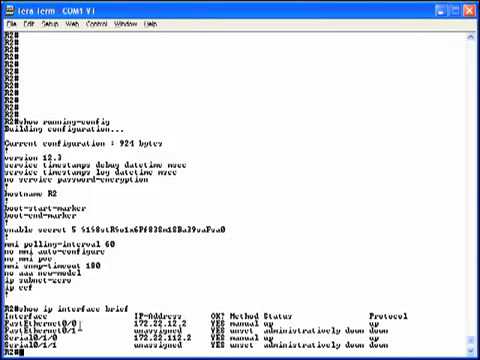Click 'service timestamps log datetime msec' line
The image size is (480, 360).
[x=90, y=172]
